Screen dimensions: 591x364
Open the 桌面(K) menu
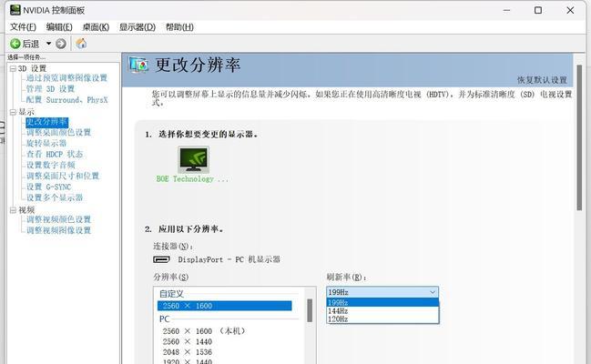click(96, 27)
